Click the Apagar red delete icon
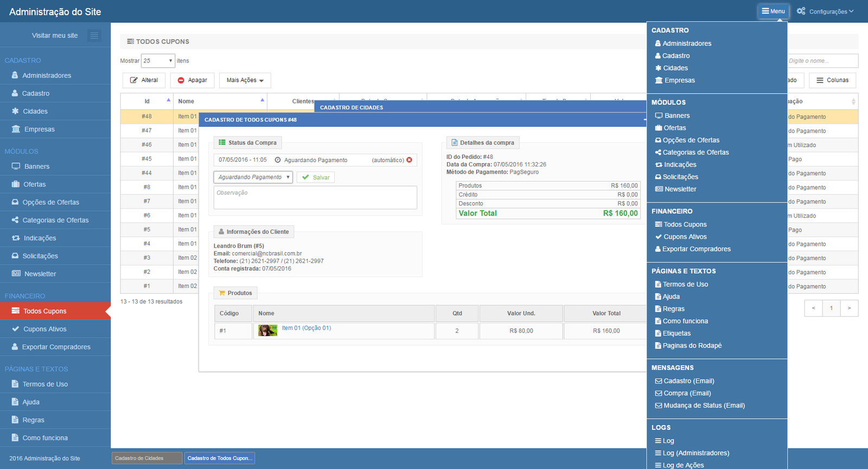Screen dimensions: 868x469 (181, 80)
